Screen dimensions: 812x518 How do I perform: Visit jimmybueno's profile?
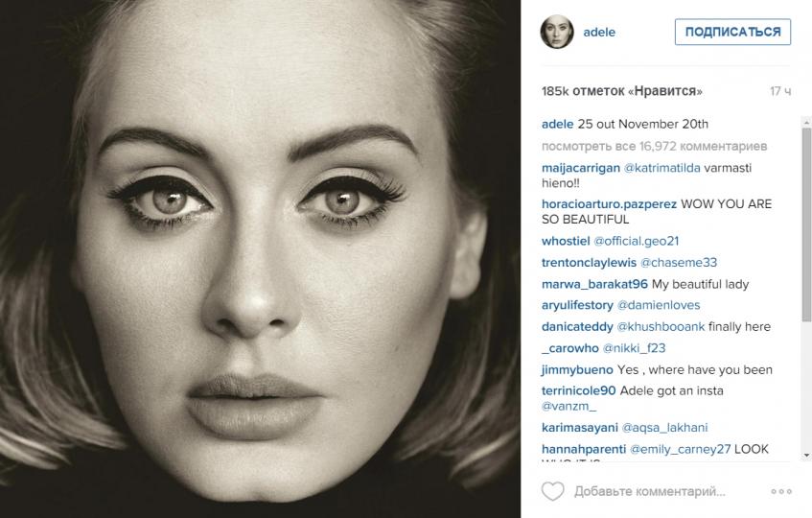(x=577, y=370)
